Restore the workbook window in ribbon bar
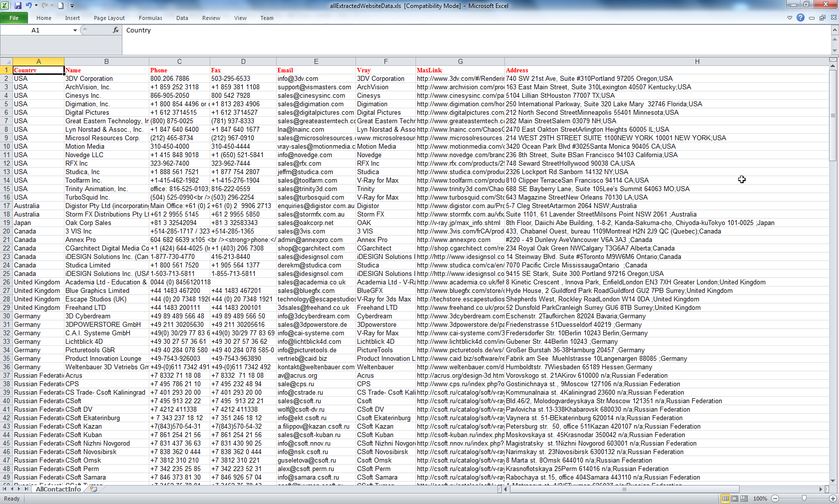The height and width of the screenshot is (504, 839). (823, 17)
